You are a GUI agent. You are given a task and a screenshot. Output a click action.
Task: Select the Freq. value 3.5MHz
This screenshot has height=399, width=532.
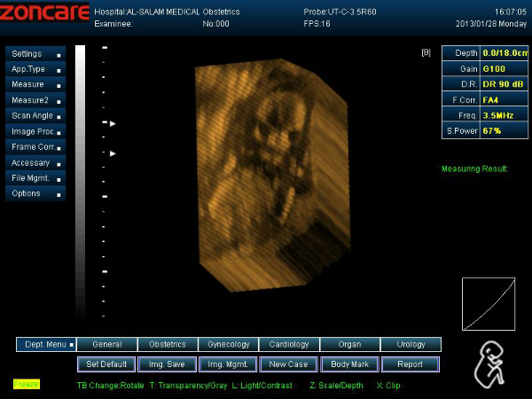point(505,115)
